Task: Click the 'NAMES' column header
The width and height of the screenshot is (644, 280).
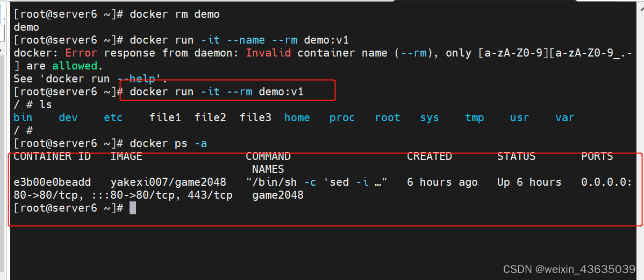Action: [268, 169]
